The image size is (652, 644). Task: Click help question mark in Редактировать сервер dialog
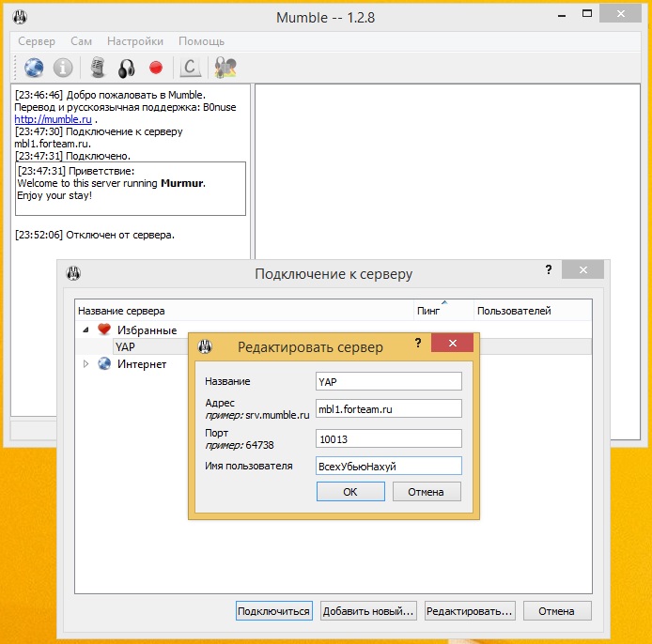(418, 343)
